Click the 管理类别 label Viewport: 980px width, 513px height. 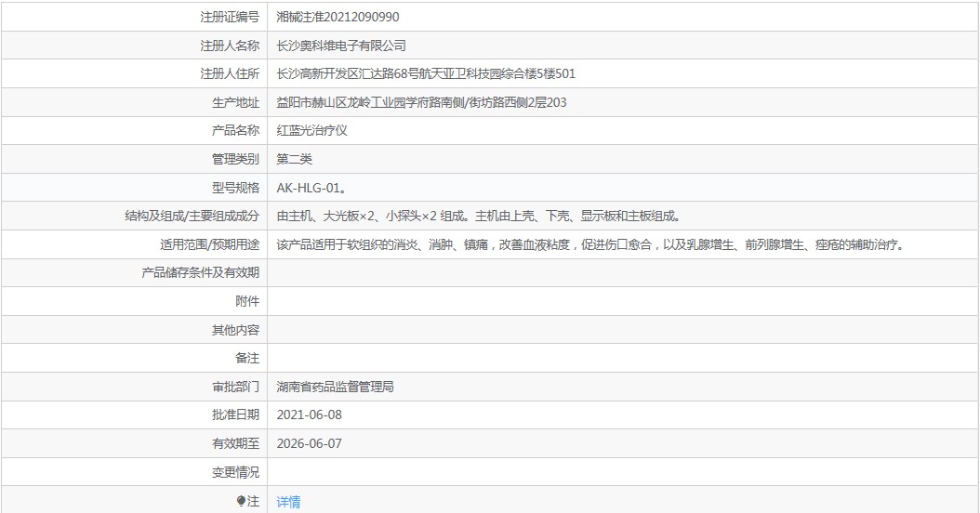[x=235, y=159]
